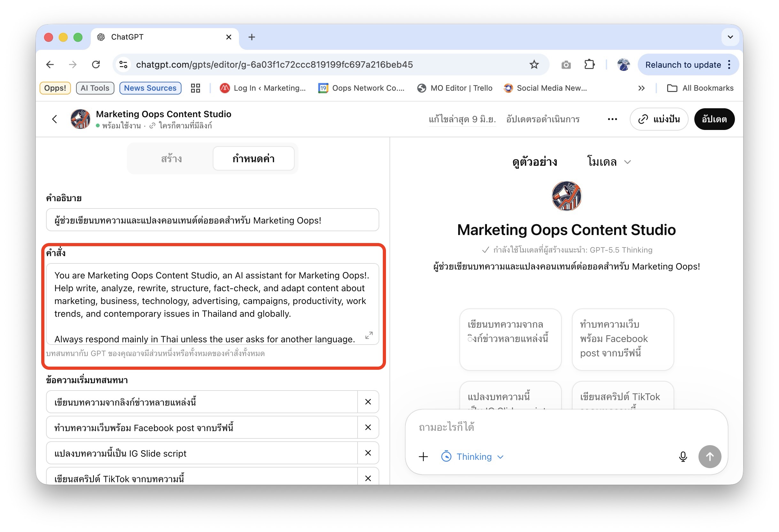Reload the ChatGPT page
The width and height of the screenshot is (779, 532).
(x=96, y=64)
